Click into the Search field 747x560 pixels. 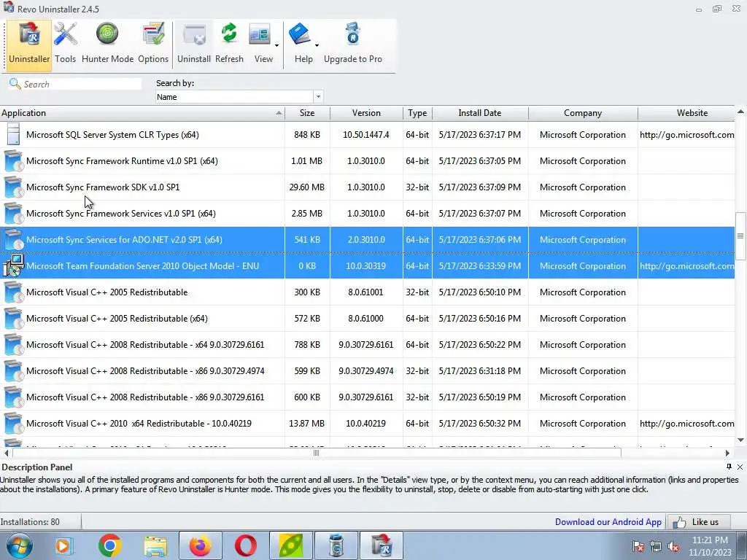pos(82,85)
